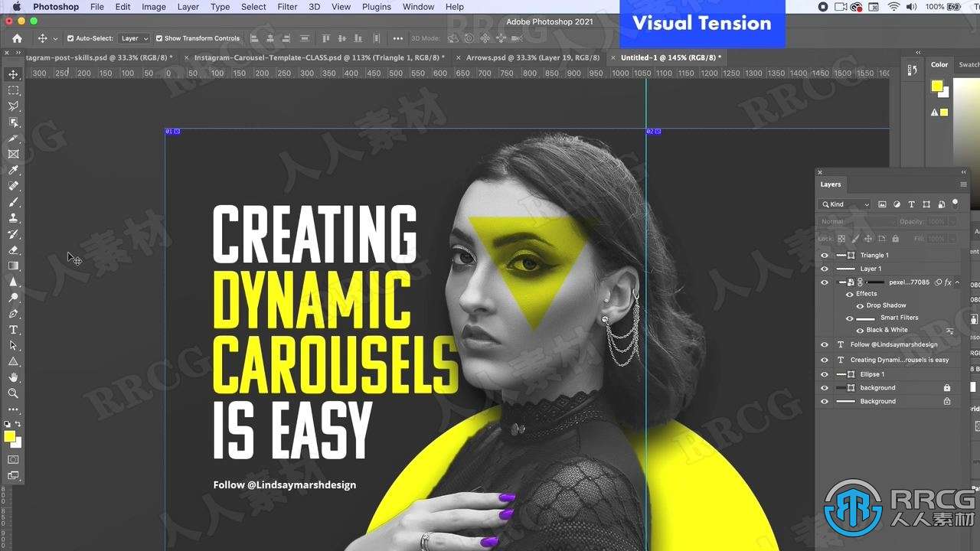The height and width of the screenshot is (551, 980).
Task: Hide the Ellipse 1 layer
Action: [825, 375]
